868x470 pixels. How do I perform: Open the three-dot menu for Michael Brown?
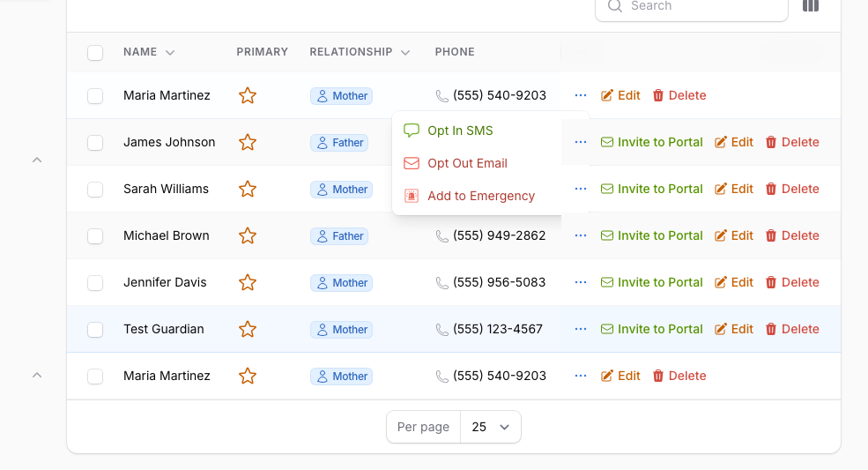click(x=581, y=235)
